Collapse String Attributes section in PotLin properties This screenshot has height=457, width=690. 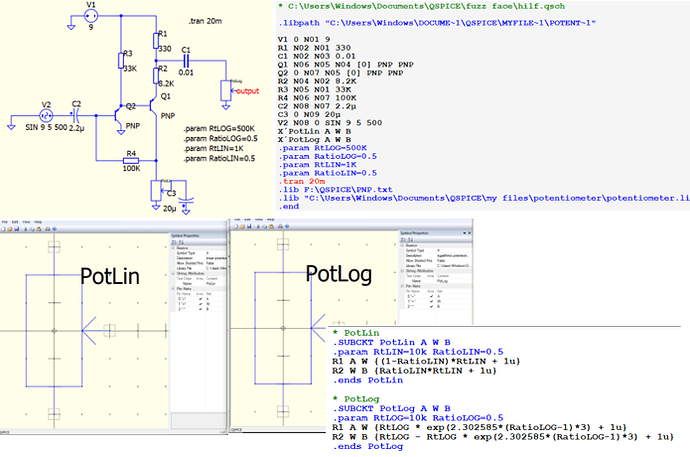click(173, 274)
